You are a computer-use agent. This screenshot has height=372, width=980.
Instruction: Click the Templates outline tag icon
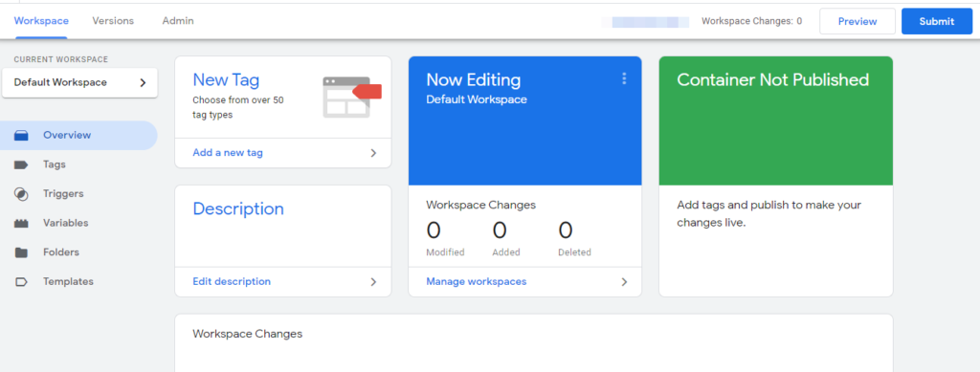(x=21, y=281)
